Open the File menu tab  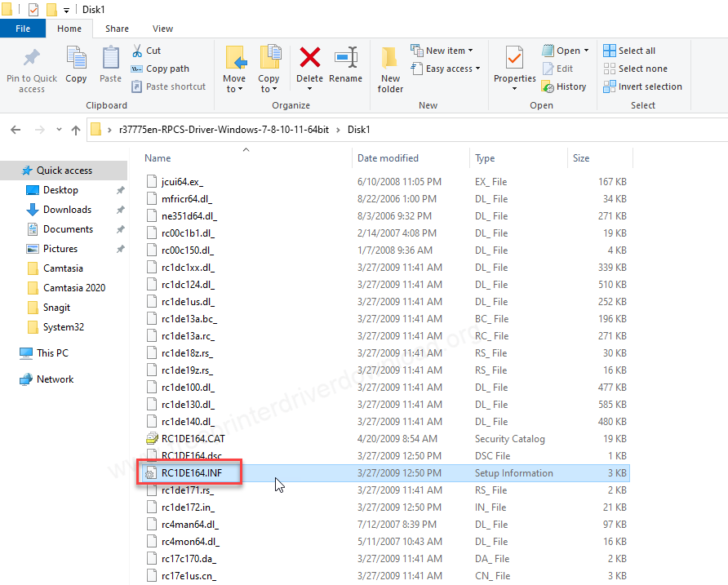(x=23, y=29)
